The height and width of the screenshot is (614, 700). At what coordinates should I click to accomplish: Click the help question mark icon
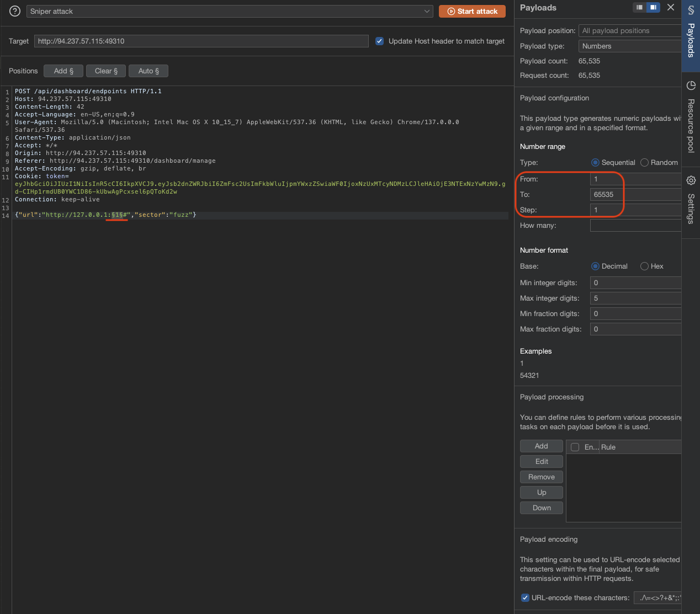point(15,11)
